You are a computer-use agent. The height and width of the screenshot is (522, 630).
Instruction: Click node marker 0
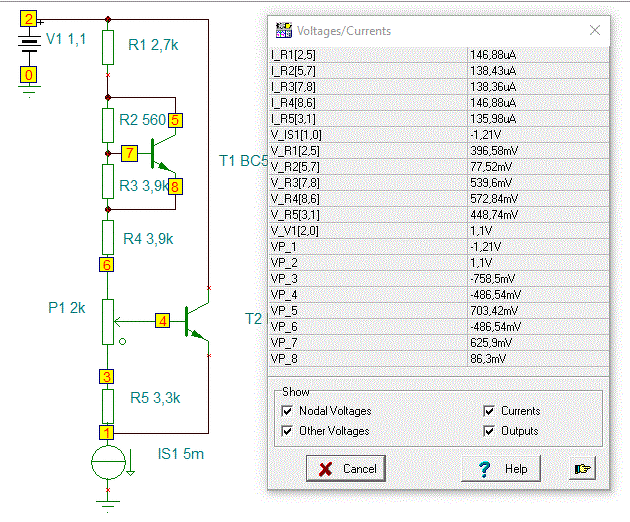[28, 75]
